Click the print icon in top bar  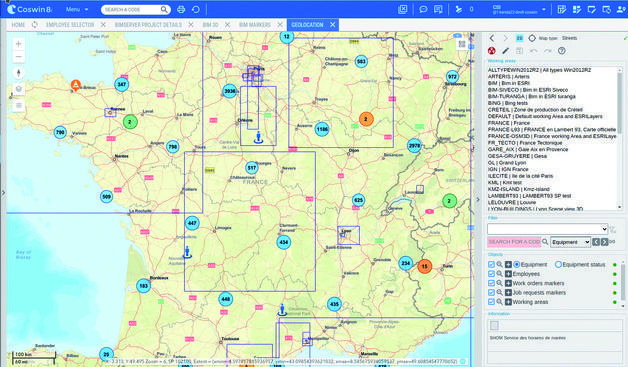[x=181, y=9]
